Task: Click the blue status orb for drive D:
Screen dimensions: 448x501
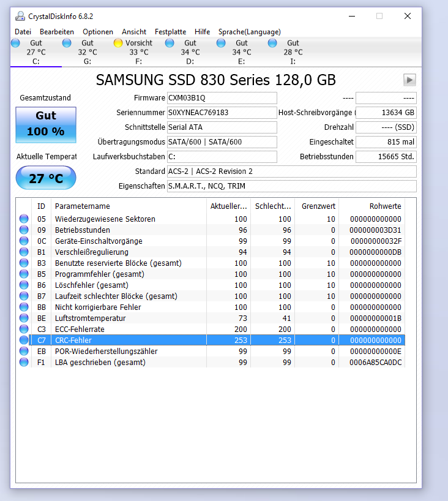Action: tap(170, 43)
